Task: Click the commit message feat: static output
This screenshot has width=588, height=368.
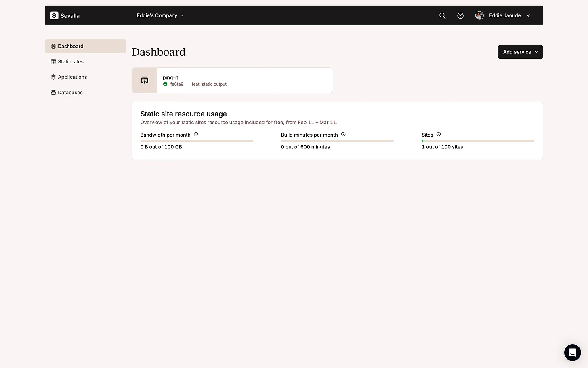Action: 209,84
